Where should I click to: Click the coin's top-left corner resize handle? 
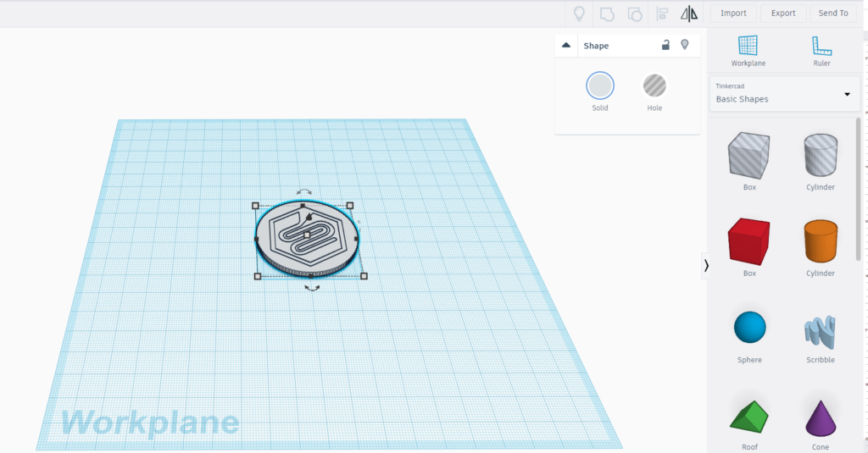pyautogui.click(x=255, y=206)
